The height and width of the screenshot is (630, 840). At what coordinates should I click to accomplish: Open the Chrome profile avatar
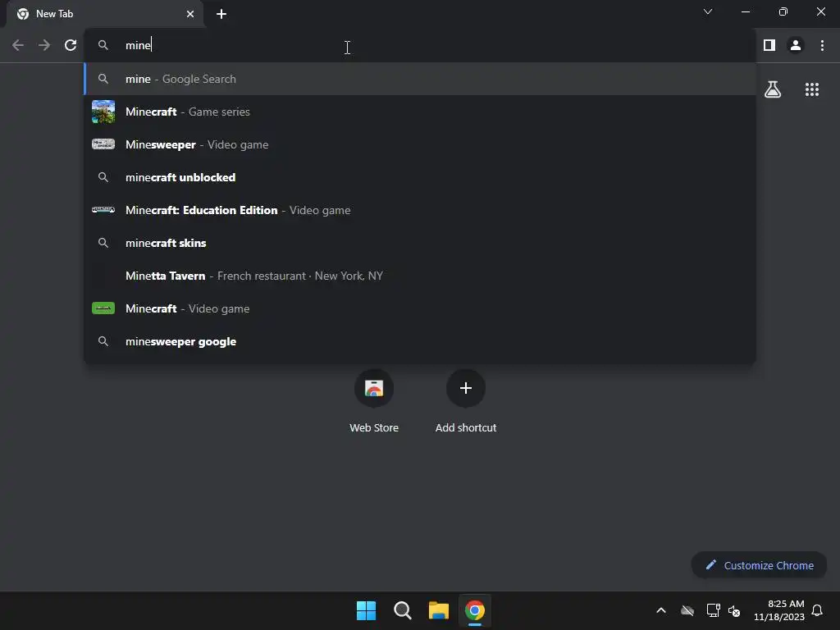(796, 45)
